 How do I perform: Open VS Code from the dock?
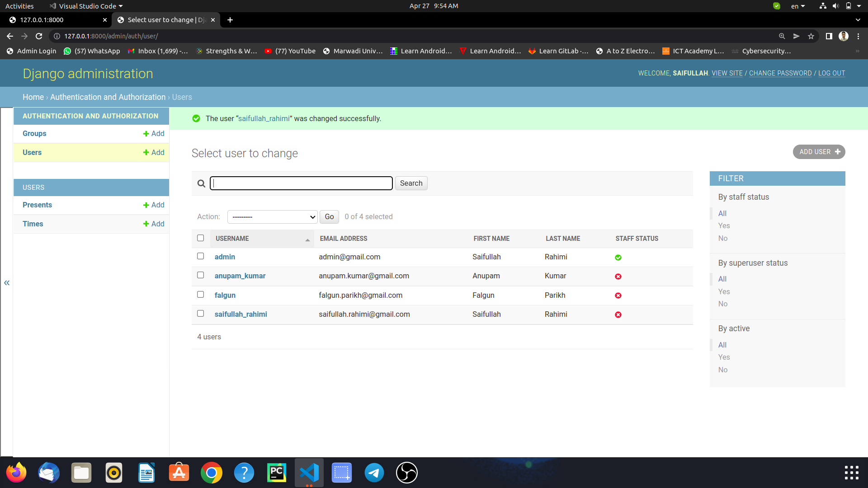[309, 473]
